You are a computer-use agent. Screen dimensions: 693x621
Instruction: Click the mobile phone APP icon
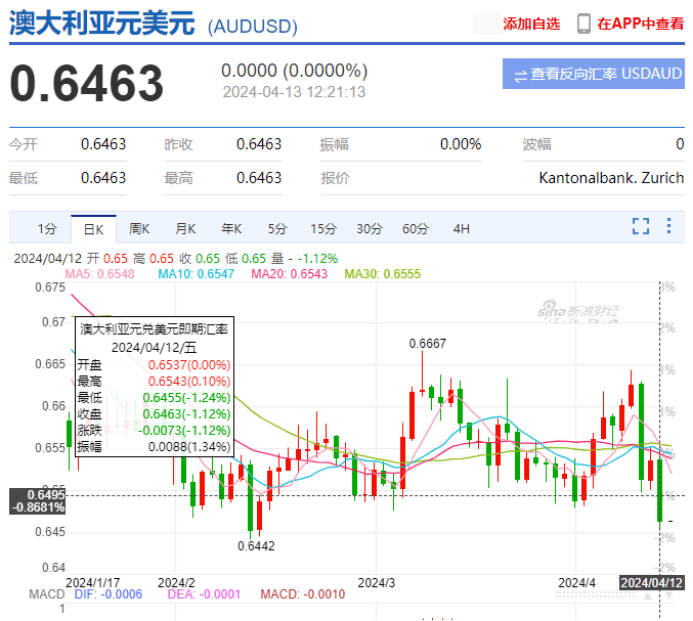point(584,24)
